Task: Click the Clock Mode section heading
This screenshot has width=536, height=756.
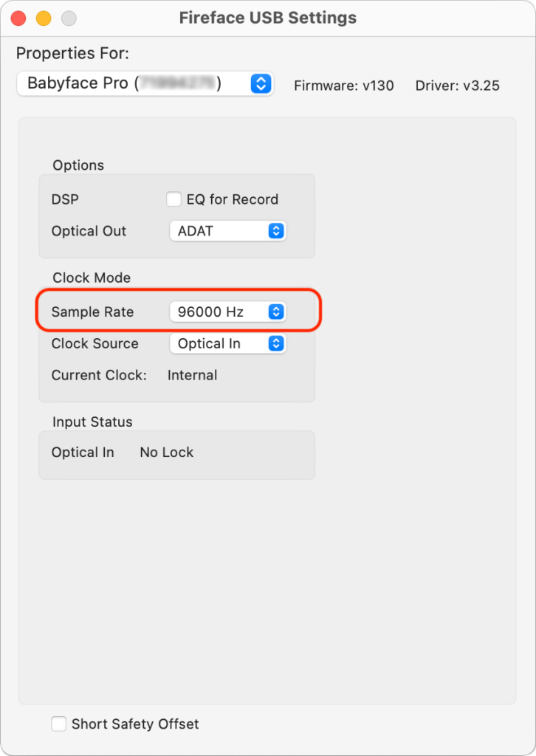Action: [x=92, y=278]
